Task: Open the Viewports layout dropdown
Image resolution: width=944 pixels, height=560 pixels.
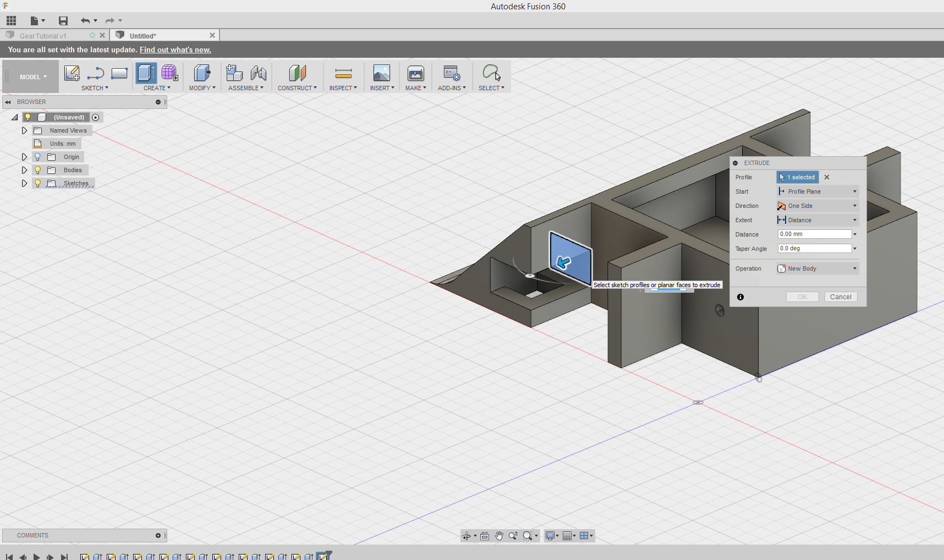Action: [x=586, y=536]
